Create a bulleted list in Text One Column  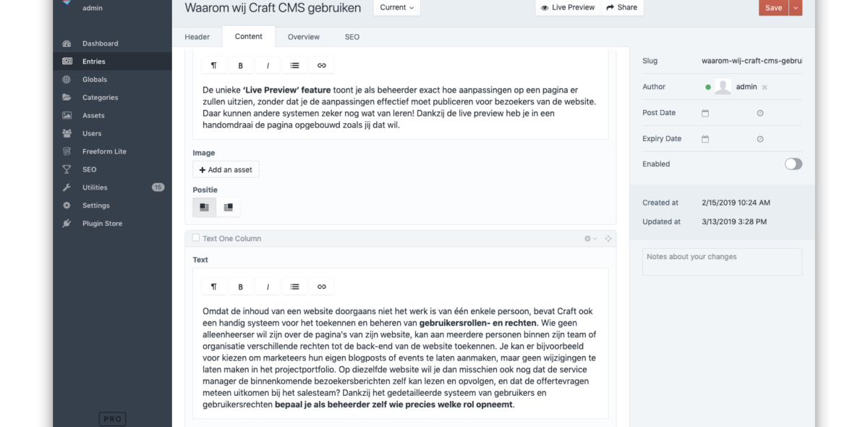(294, 286)
